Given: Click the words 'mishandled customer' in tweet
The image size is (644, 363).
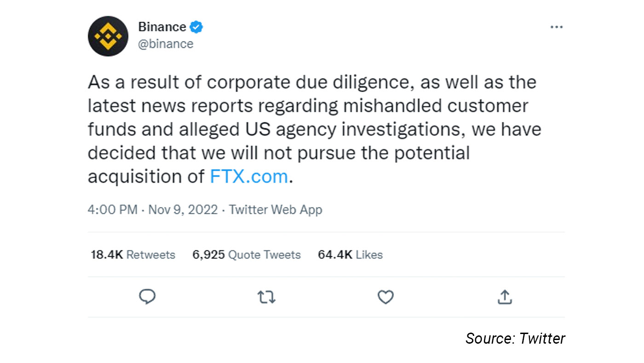Looking at the screenshot, I should pos(436,106).
